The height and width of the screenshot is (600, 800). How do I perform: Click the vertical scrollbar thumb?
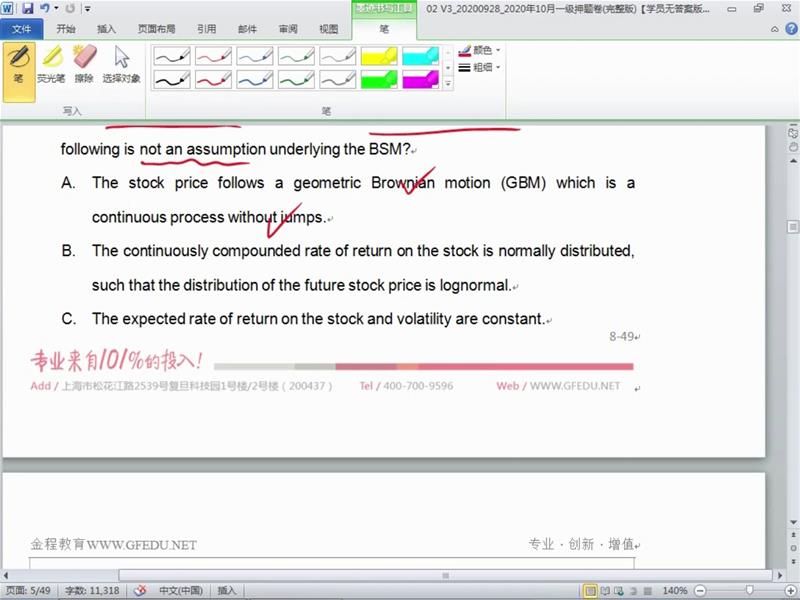point(793,226)
